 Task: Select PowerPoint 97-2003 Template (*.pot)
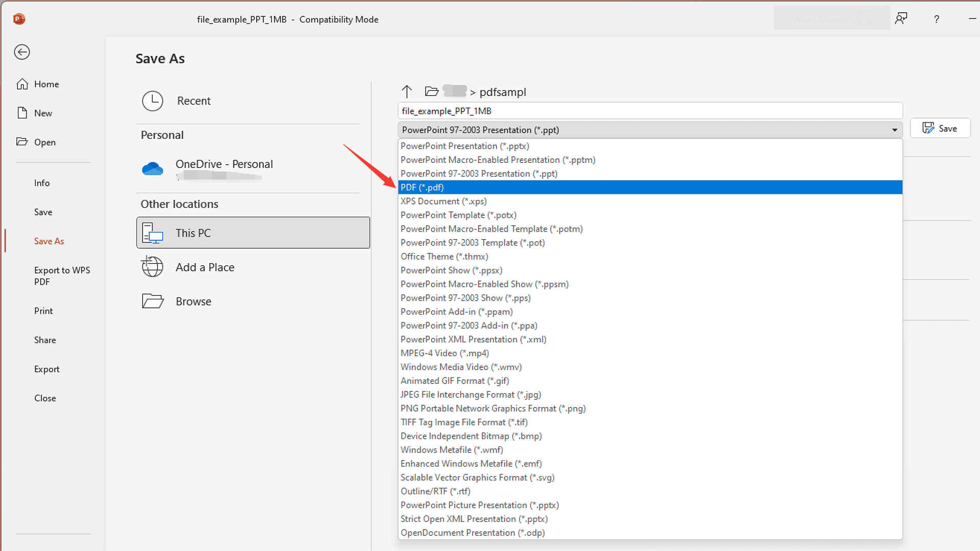point(650,242)
